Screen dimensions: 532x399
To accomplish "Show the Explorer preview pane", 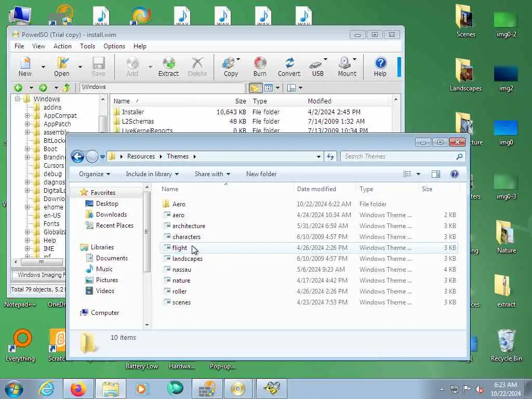I will (x=436, y=174).
